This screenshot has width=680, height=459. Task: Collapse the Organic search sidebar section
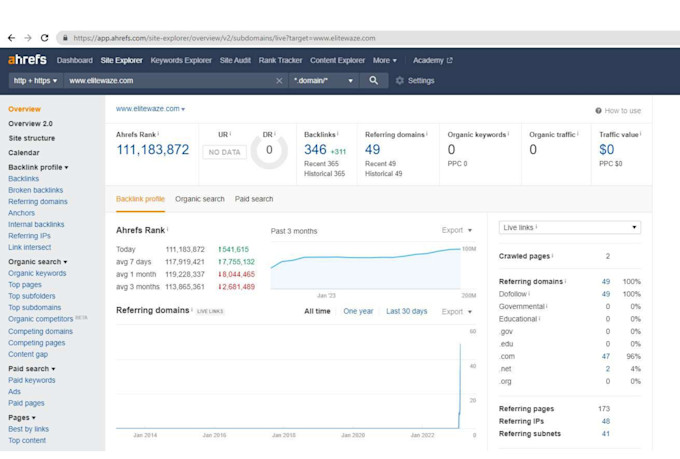click(38, 262)
